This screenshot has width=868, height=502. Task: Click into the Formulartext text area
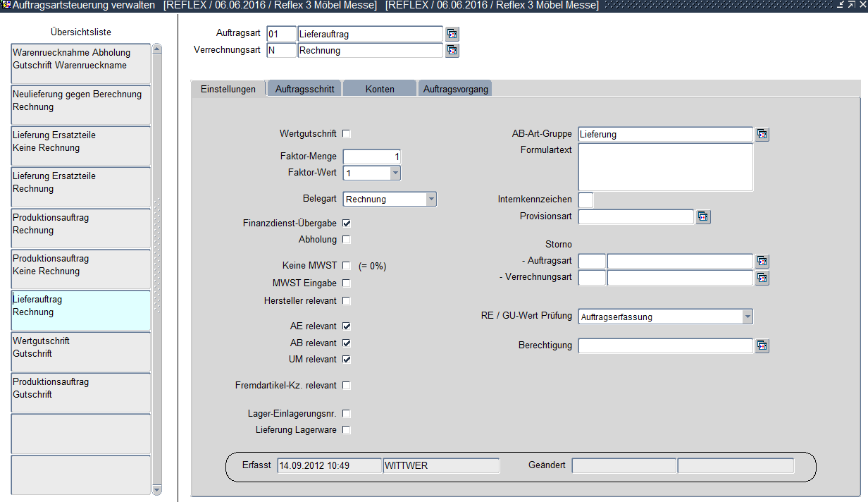click(665, 167)
